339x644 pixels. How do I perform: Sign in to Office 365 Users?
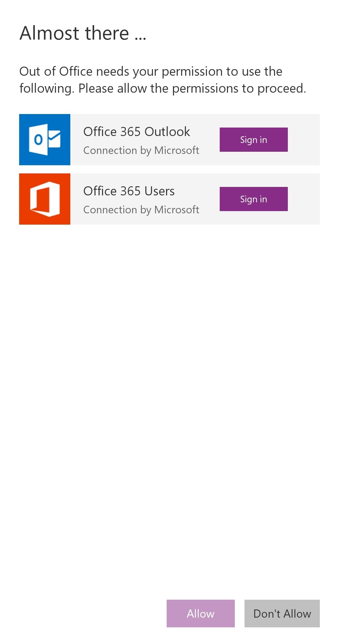254,199
